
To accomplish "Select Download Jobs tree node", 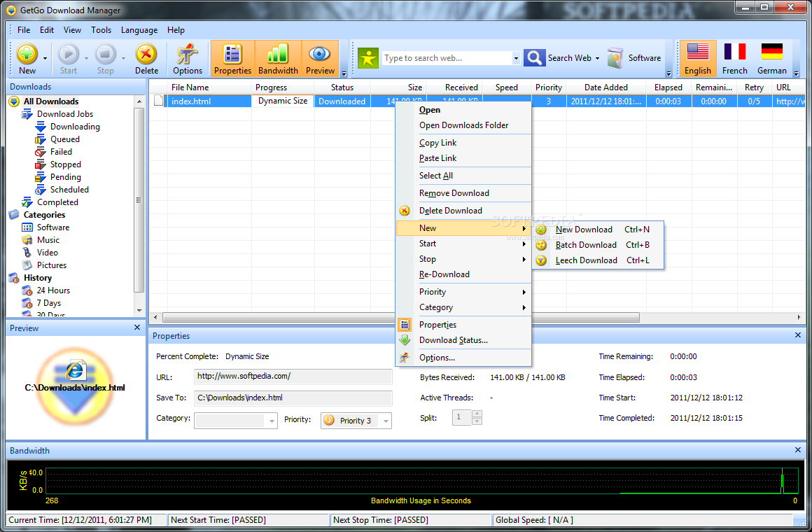I will pyautogui.click(x=64, y=114).
